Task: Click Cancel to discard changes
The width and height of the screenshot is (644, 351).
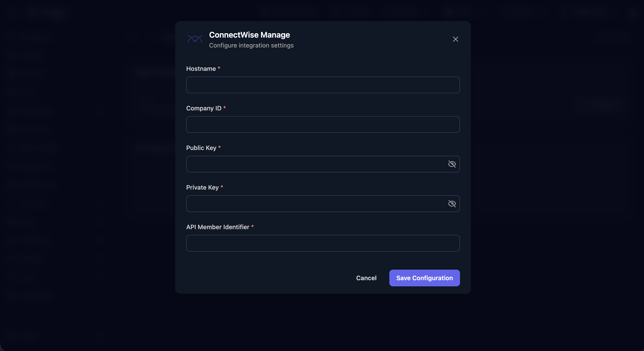Action: click(366, 278)
